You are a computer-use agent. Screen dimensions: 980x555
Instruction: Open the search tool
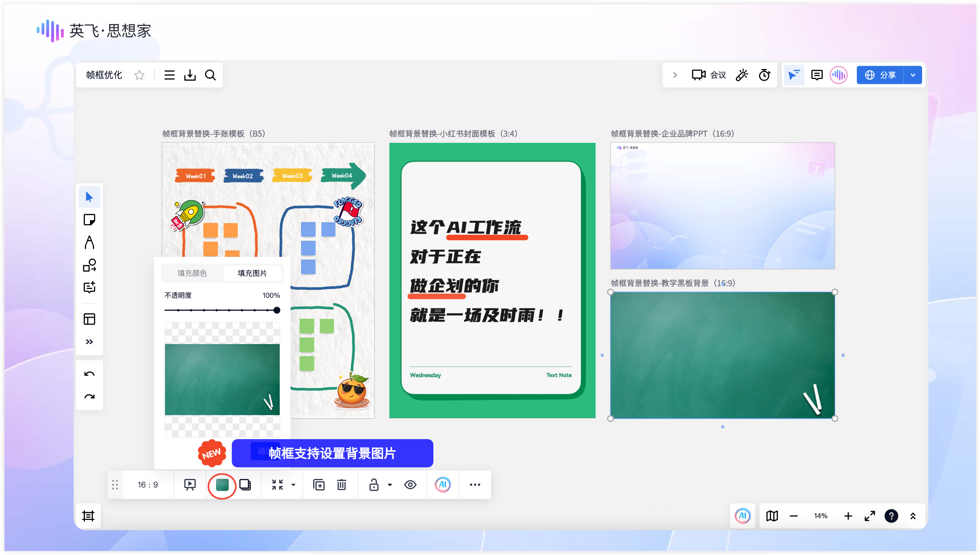pos(210,75)
